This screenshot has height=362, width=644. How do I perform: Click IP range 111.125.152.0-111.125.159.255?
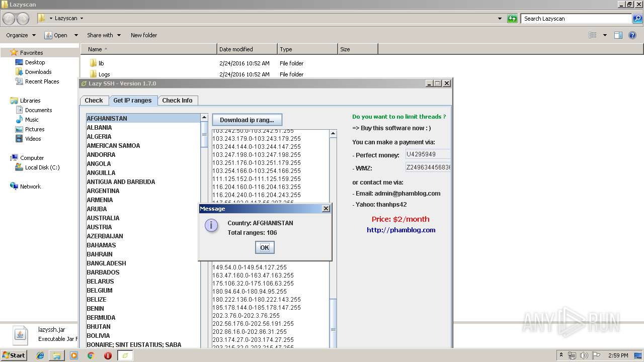click(257, 179)
